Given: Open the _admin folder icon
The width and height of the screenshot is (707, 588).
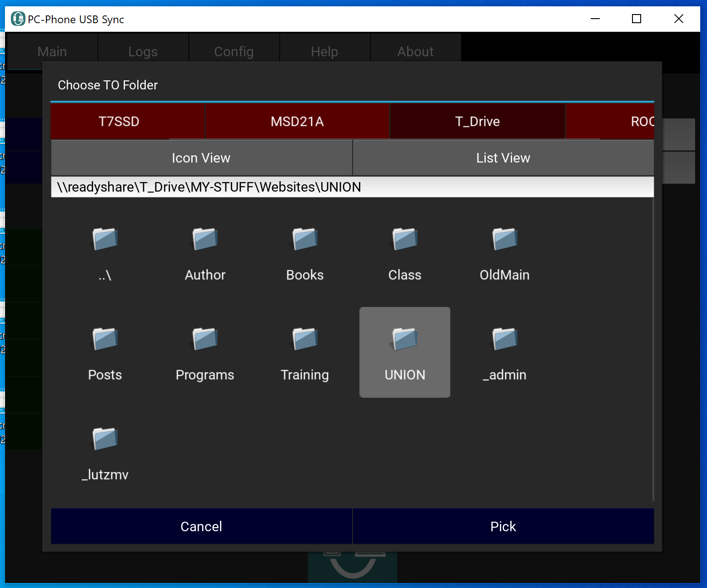Looking at the screenshot, I should point(505,339).
